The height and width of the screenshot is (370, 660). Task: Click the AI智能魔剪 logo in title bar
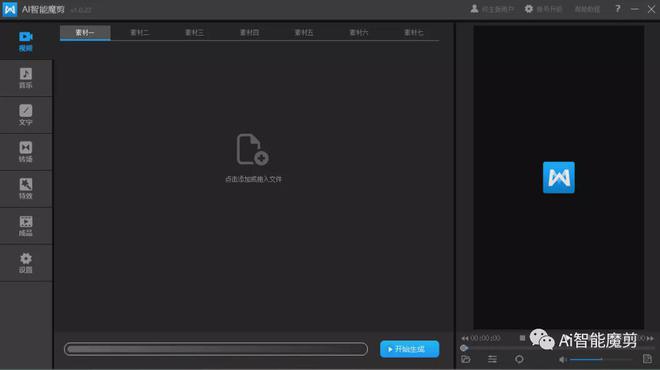10,9
